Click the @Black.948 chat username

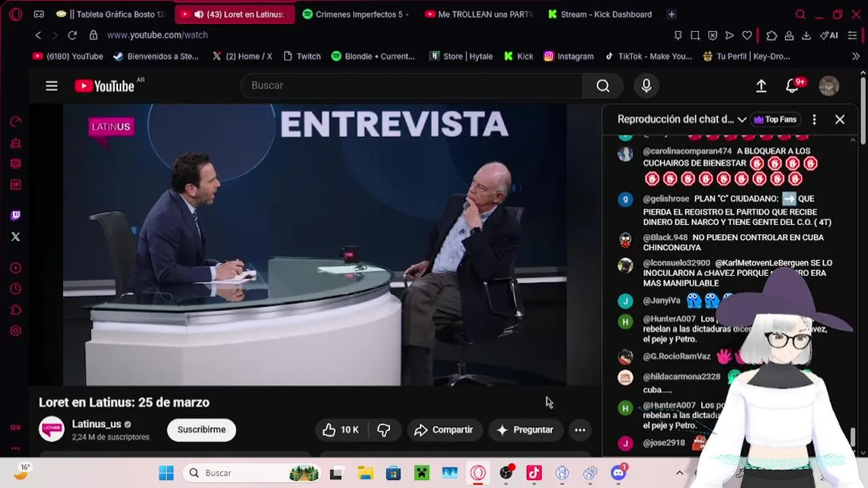click(x=665, y=237)
